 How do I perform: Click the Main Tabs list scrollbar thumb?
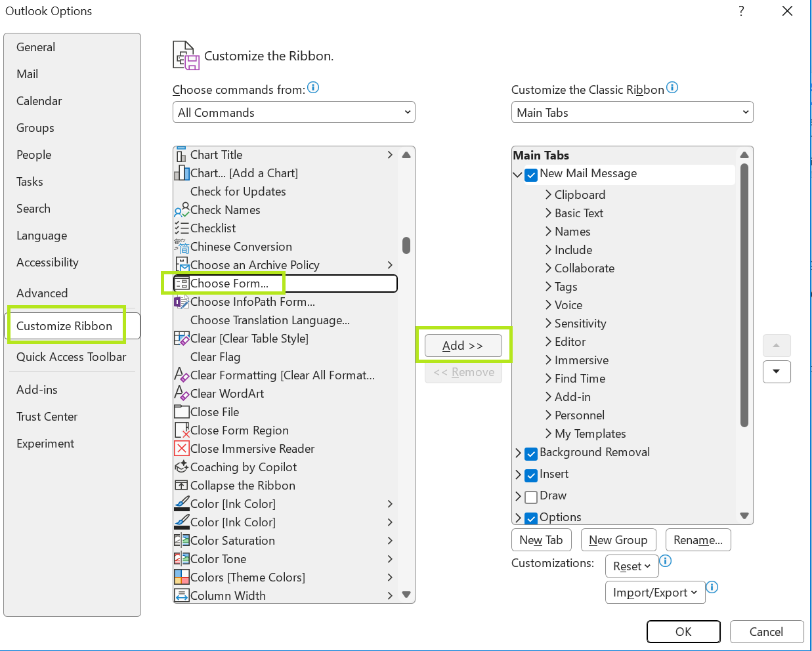[x=744, y=295]
